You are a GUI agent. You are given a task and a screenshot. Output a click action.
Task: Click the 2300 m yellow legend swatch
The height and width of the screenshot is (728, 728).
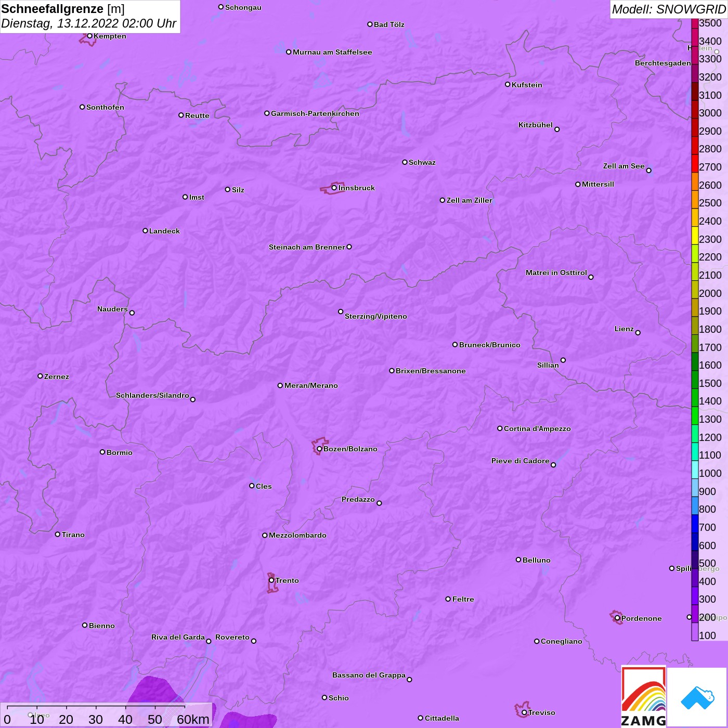coord(695,236)
